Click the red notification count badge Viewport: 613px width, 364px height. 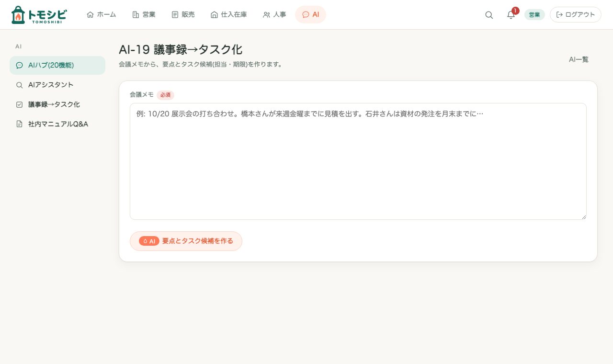pyautogui.click(x=515, y=11)
